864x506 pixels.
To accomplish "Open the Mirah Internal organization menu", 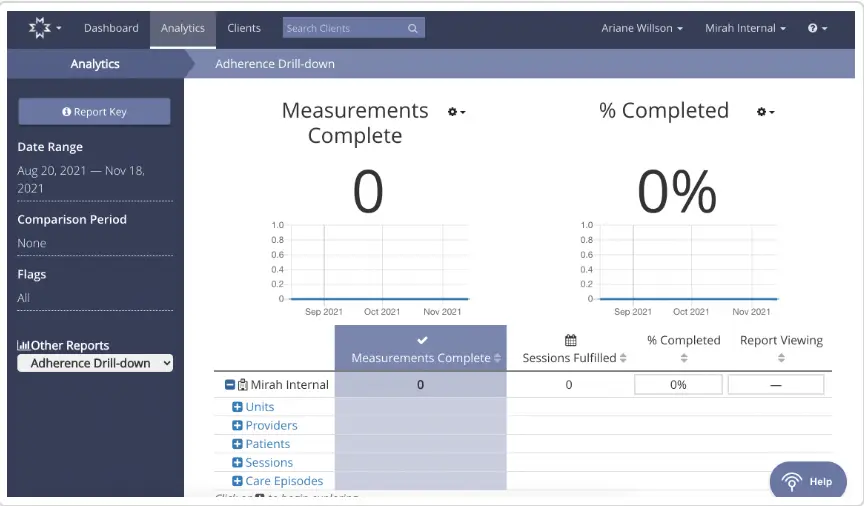I will [746, 28].
